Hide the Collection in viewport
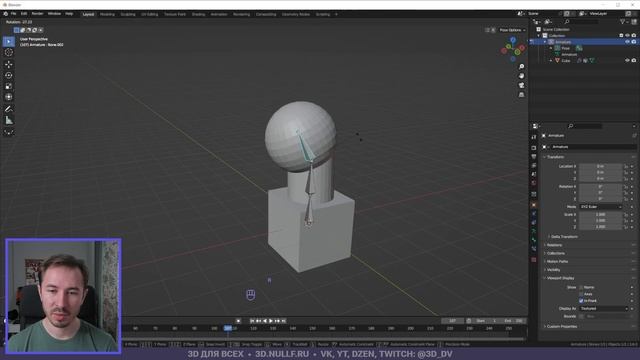This screenshot has height=360, width=640. (x=627, y=36)
